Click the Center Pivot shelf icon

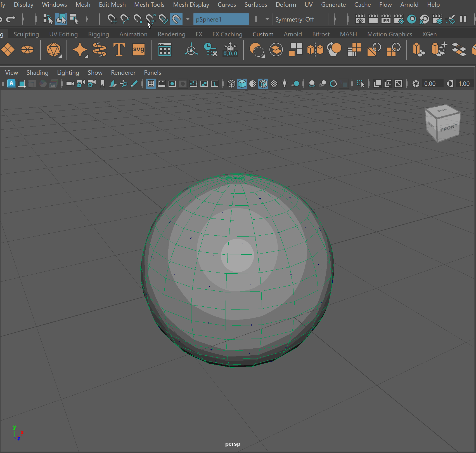[x=191, y=50]
